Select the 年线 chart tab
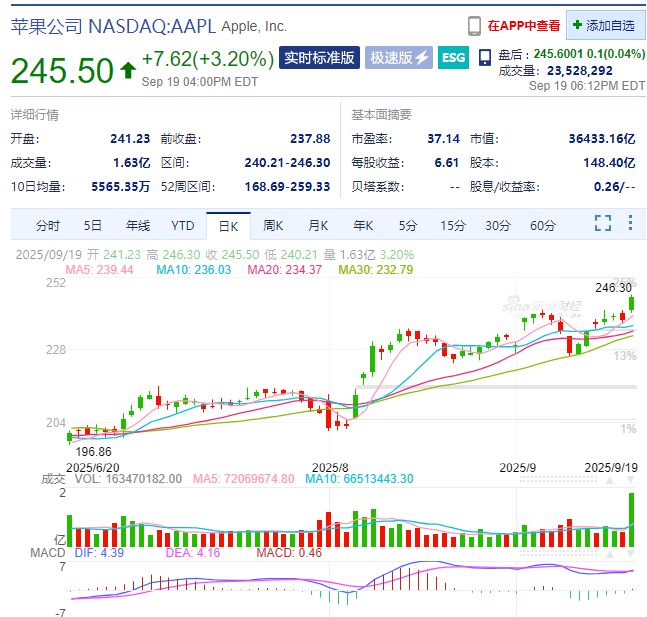The width and height of the screenshot is (647, 617). [x=138, y=226]
